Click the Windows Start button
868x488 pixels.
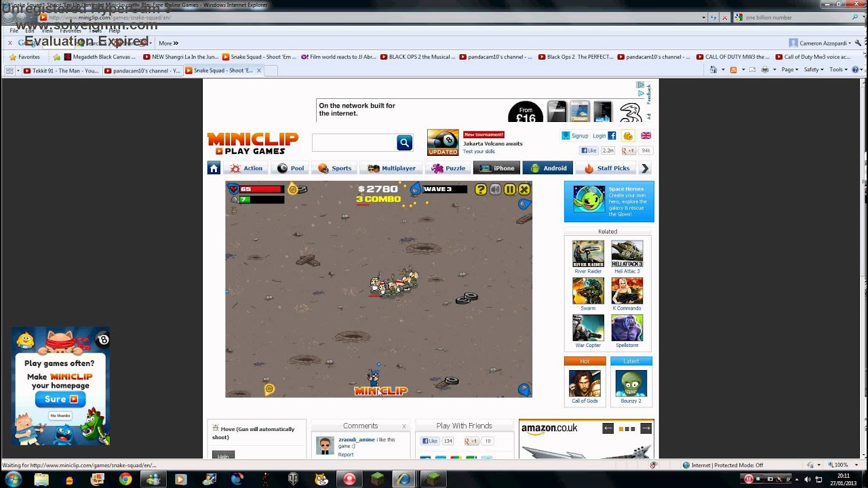pyautogui.click(x=13, y=479)
